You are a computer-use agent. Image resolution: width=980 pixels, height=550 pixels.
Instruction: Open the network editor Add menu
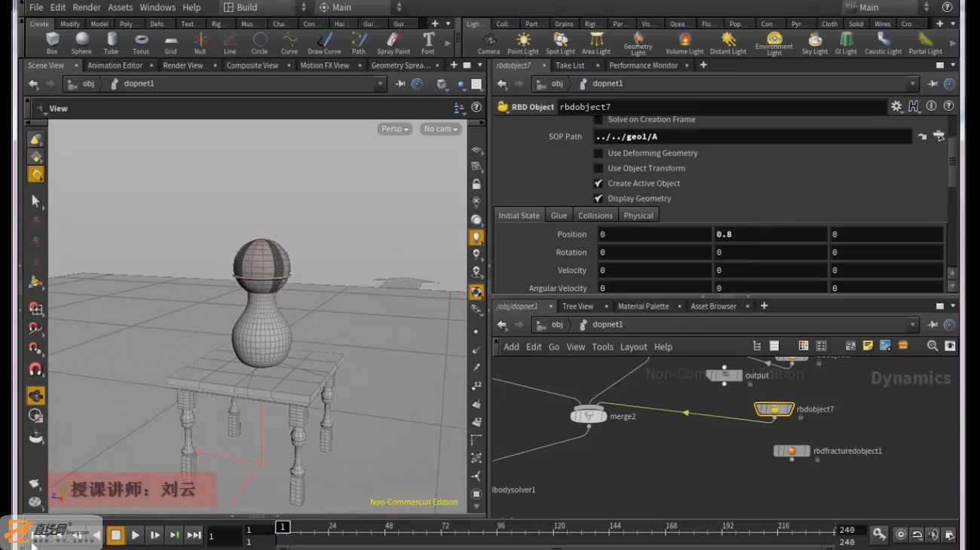[511, 347]
